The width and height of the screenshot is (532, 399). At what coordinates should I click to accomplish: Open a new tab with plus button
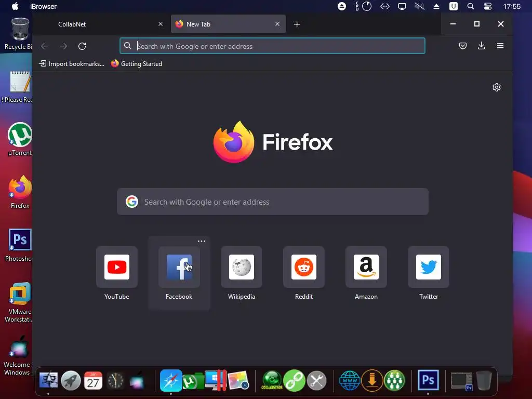point(297,24)
